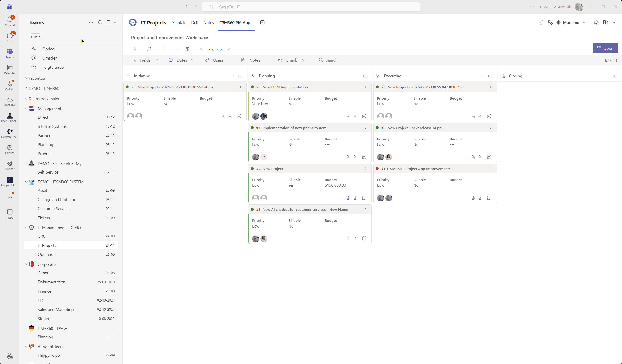The image size is (622, 364).
Task: Open Aktivitet notifications bell
Action: click(10, 21)
